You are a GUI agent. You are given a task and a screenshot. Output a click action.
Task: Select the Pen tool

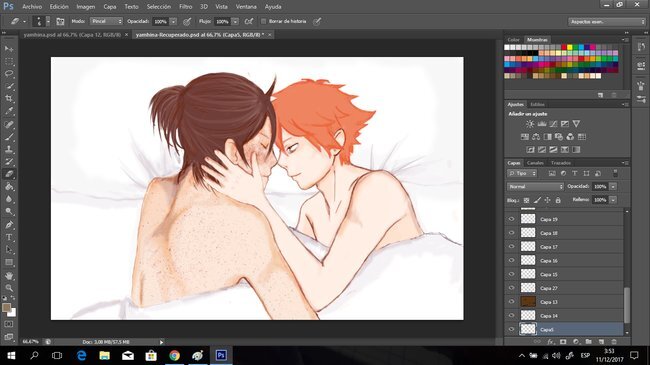point(9,225)
